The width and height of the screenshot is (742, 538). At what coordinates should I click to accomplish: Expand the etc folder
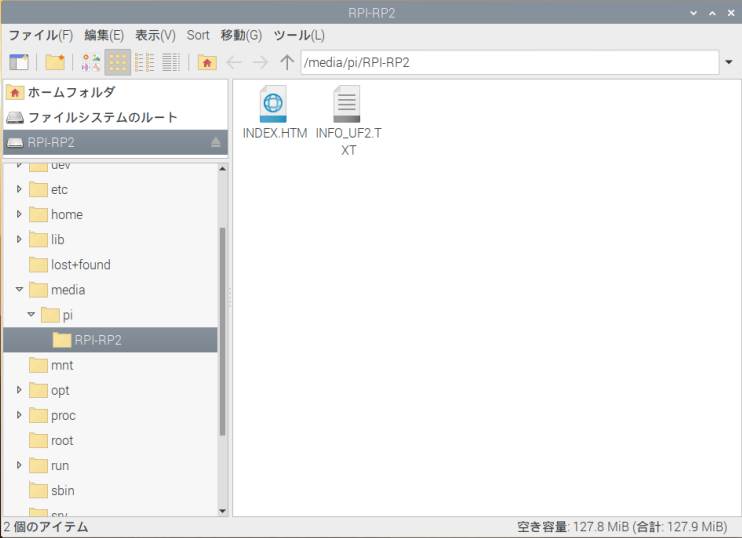tap(19, 189)
